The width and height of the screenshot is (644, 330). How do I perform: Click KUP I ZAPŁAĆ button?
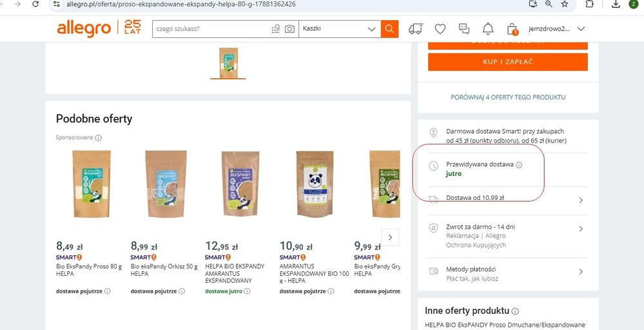(x=507, y=62)
